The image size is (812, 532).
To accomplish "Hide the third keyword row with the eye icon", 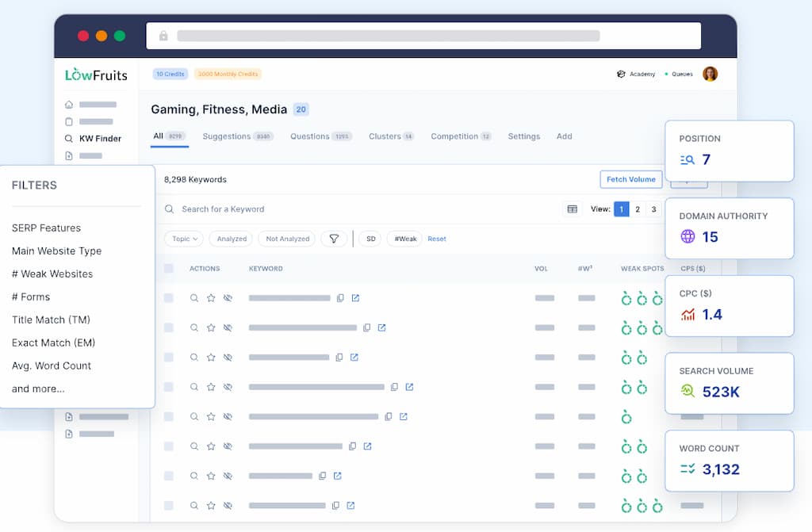I will [228, 358].
